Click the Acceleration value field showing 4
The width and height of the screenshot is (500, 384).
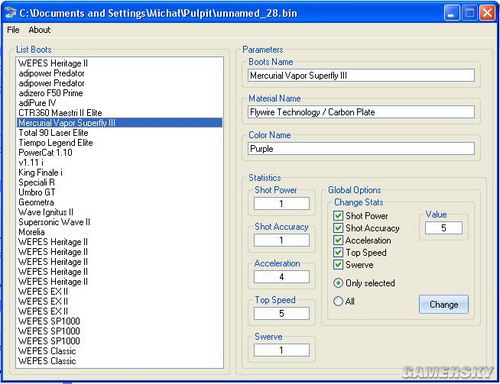[282, 277]
